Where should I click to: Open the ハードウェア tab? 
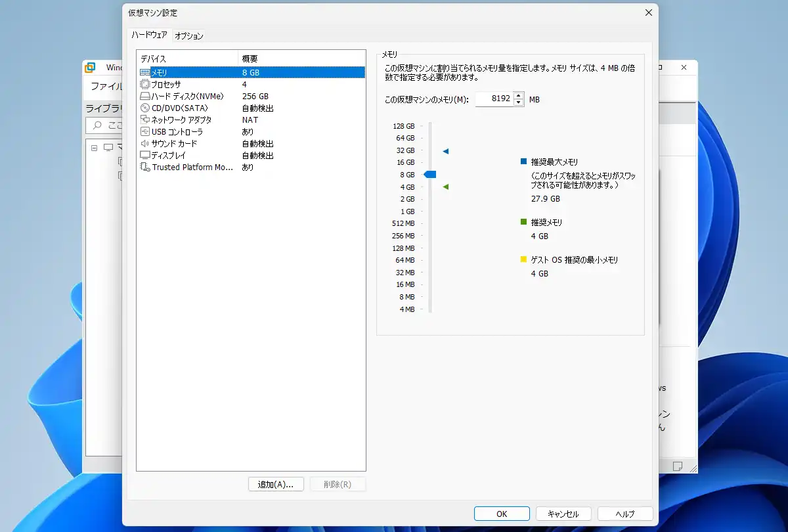point(150,35)
